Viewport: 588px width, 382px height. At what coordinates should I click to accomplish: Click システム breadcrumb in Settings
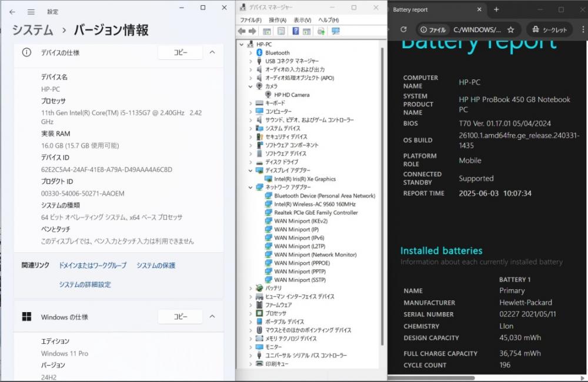coord(32,30)
